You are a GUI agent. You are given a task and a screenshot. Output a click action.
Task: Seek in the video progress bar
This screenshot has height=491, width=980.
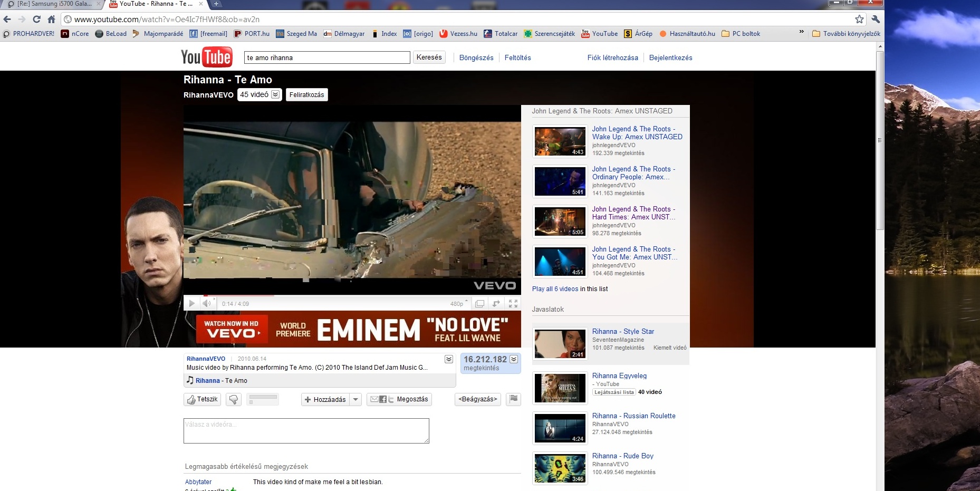tap(352, 296)
